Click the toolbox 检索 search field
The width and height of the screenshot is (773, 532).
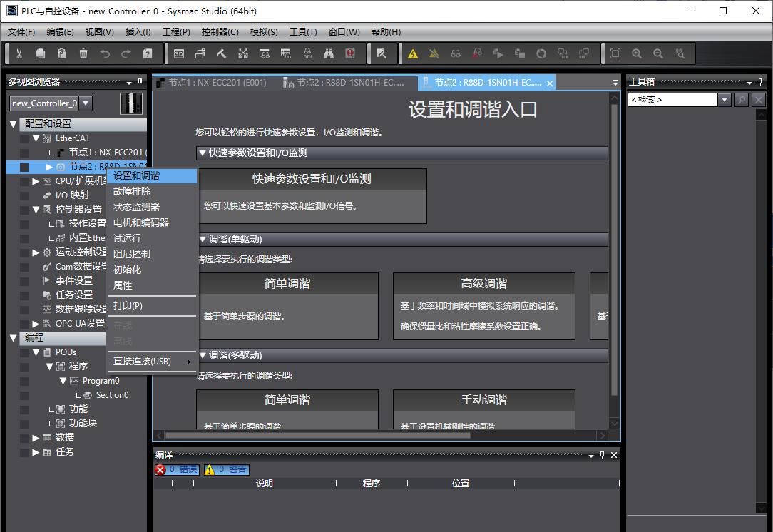coord(672,100)
